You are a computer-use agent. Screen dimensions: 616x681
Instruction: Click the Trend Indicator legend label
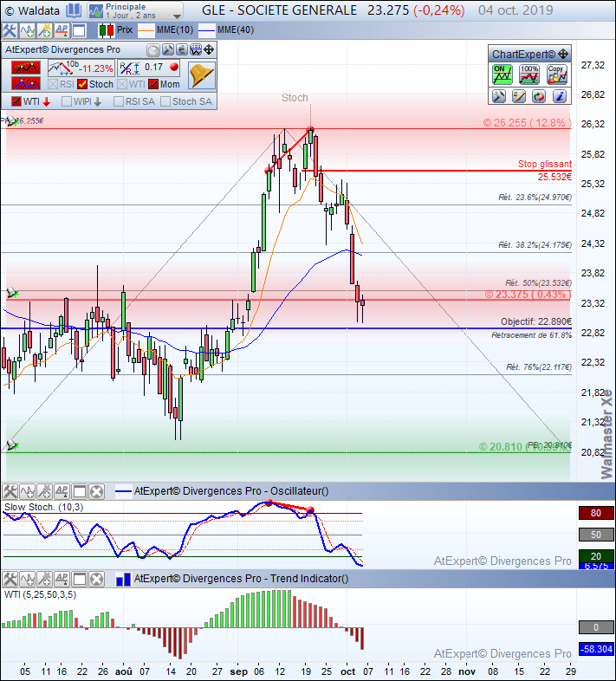pyautogui.click(x=241, y=579)
